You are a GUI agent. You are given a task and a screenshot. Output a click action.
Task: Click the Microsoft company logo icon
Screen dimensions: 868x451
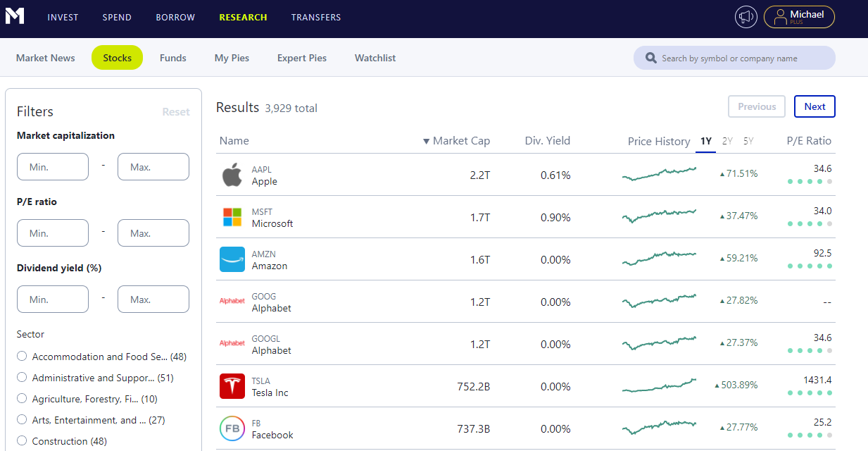tap(232, 217)
